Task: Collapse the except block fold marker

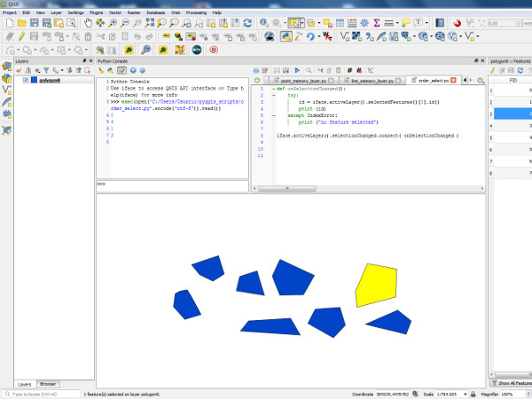Action: [x=273, y=115]
